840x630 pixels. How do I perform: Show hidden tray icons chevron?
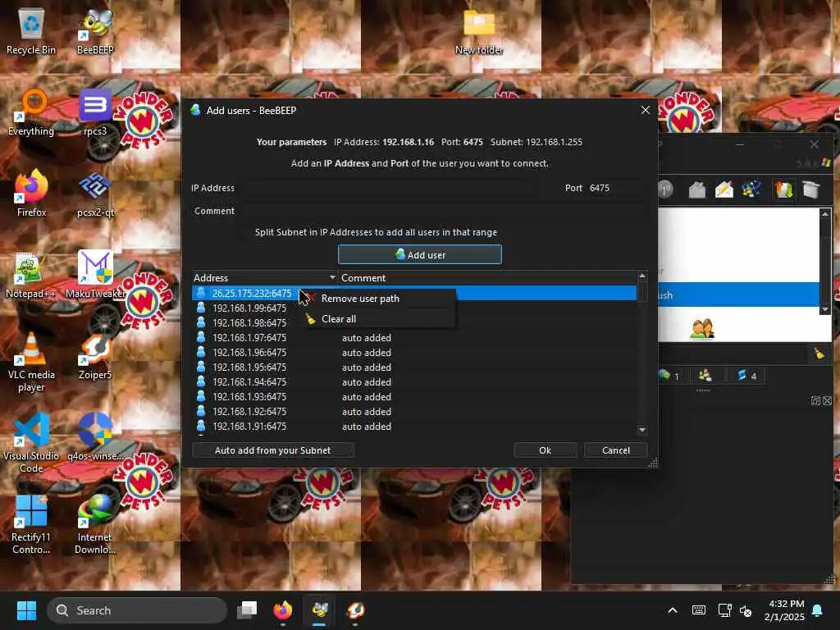point(673,610)
